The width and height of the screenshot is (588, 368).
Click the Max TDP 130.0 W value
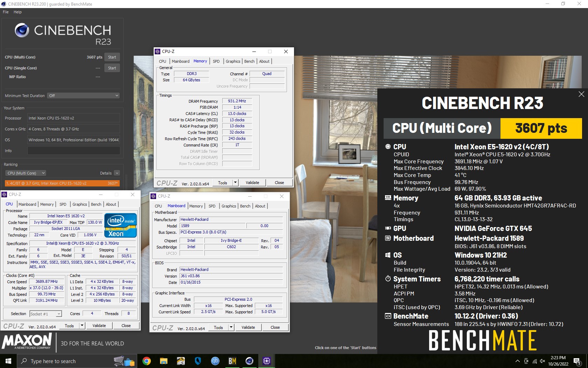pyautogui.click(x=95, y=222)
